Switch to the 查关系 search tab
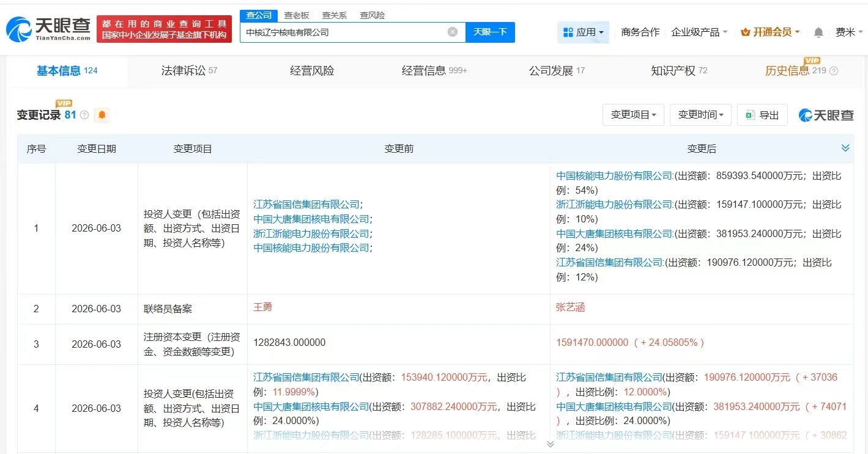 [335, 15]
